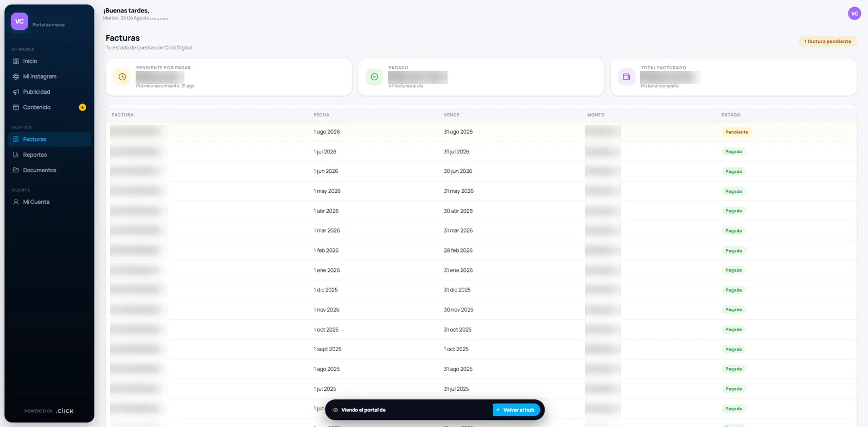Click the date cell 1 jul 2025
This screenshot has width=868, height=427.
[325, 389]
